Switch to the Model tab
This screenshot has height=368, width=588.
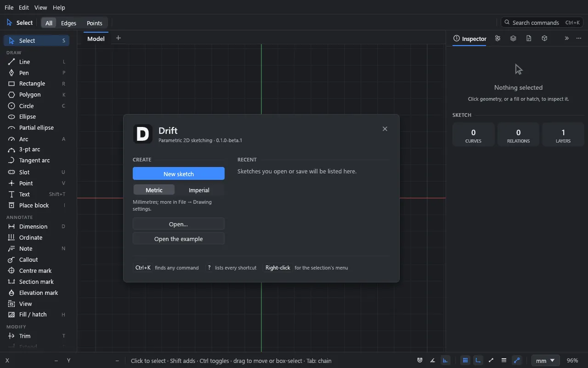pos(96,39)
